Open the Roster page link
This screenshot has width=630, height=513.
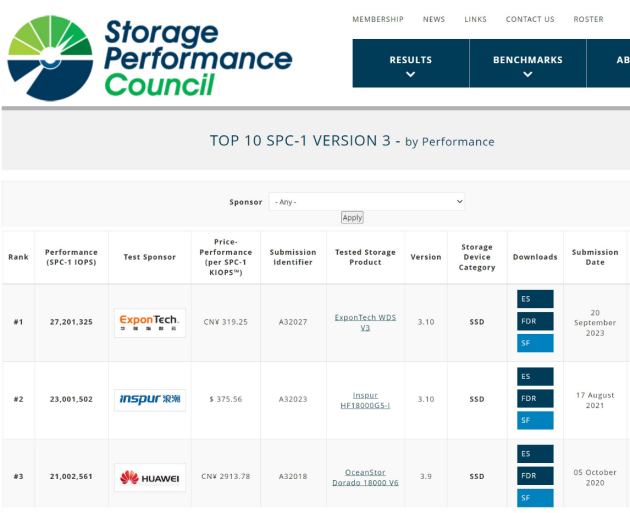[x=588, y=19]
